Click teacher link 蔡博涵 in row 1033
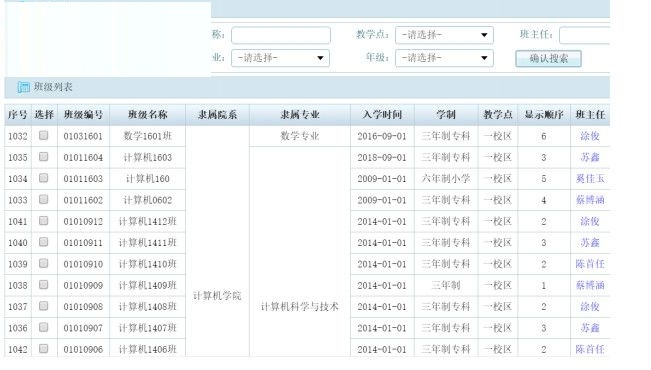651x370 pixels. 590,200
